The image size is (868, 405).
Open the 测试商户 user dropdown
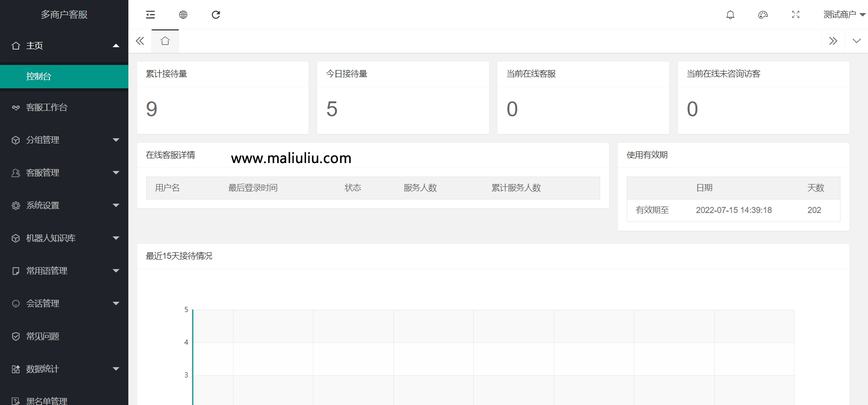click(844, 15)
